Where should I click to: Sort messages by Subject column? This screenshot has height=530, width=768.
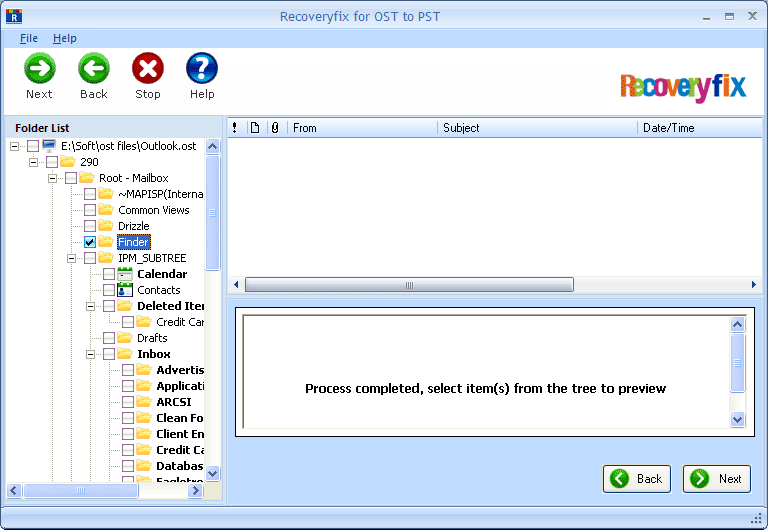tap(537, 128)
